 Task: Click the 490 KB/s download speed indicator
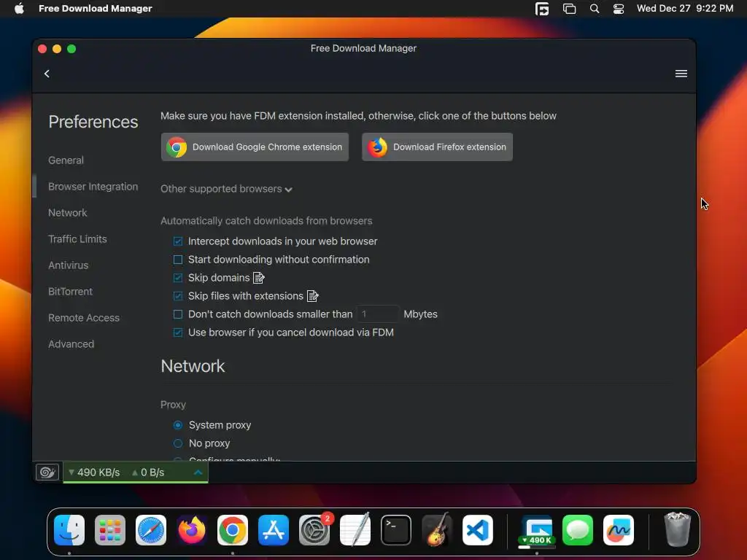tap(94, 472)
